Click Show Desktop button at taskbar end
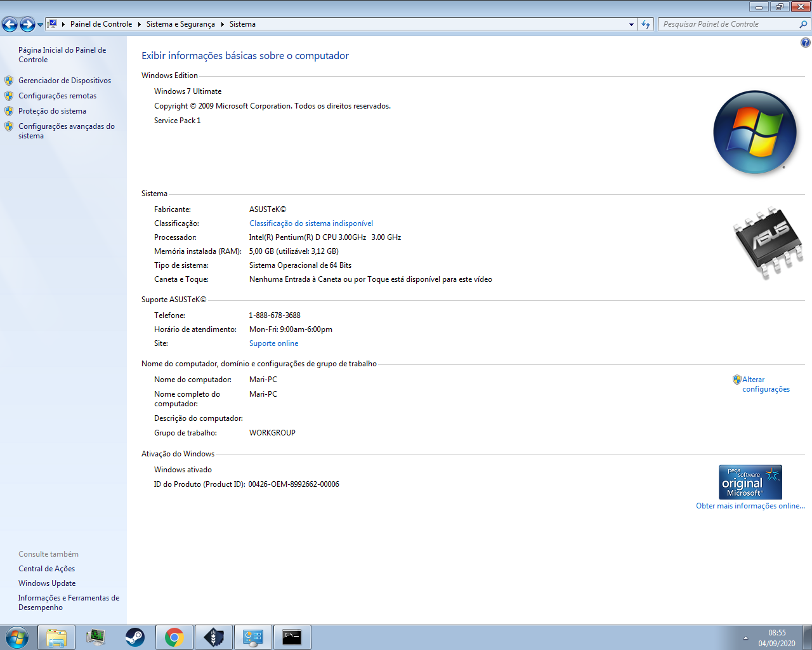This screenshot has height=650, width=812. (808, 637)
